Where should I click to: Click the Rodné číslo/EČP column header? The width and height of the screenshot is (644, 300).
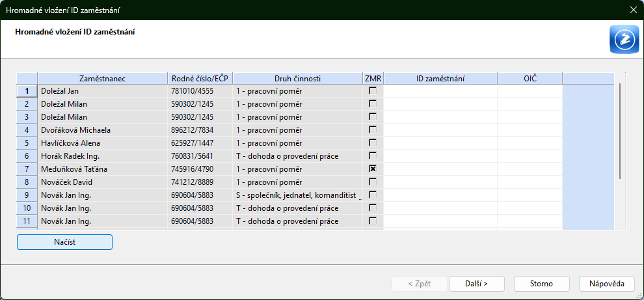200,79
